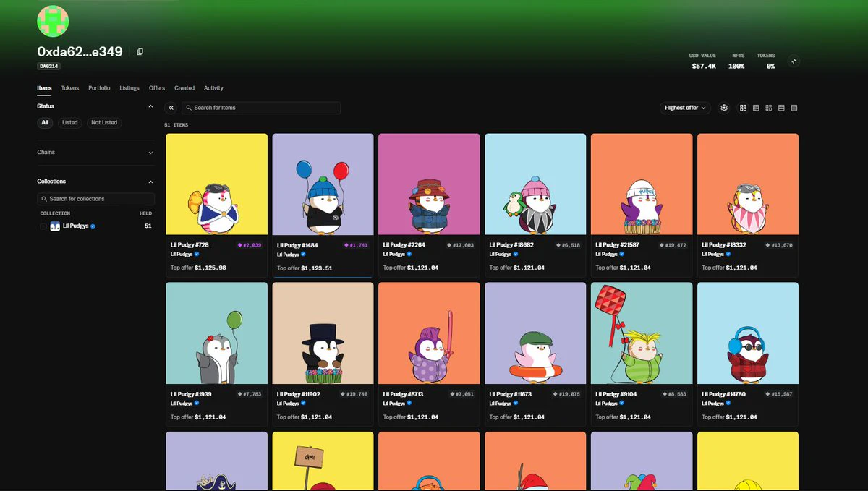This screenshot has height=491, width=868.
Task: Collapse the Collections filter section
Action: tap(150, 182)
